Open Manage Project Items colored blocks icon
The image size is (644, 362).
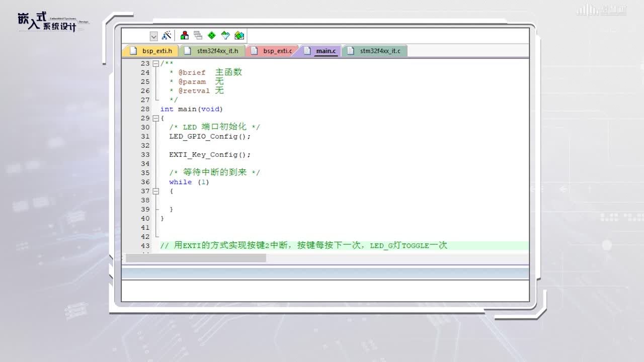[x=185, y=36]
